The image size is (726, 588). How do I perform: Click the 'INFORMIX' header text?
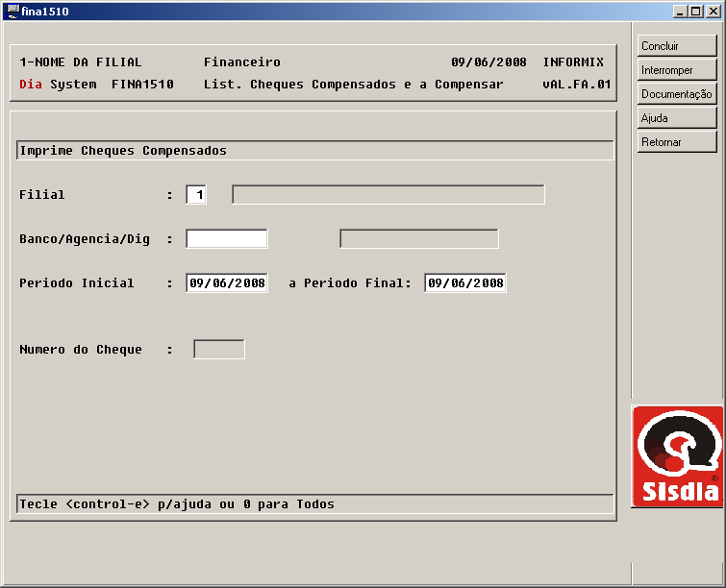(x=573, y=62)
